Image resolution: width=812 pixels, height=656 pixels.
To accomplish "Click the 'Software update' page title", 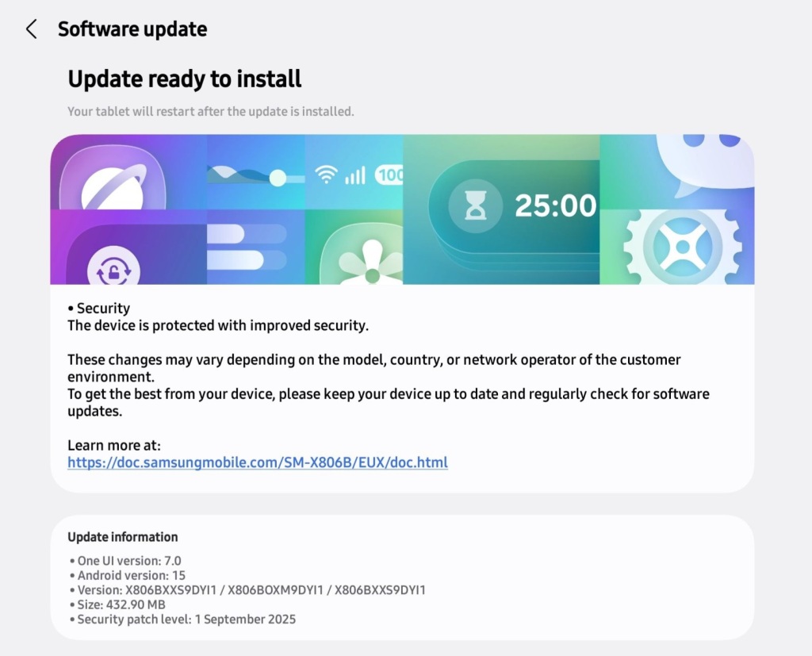I will pyautogui.click(x=132, y=29).
